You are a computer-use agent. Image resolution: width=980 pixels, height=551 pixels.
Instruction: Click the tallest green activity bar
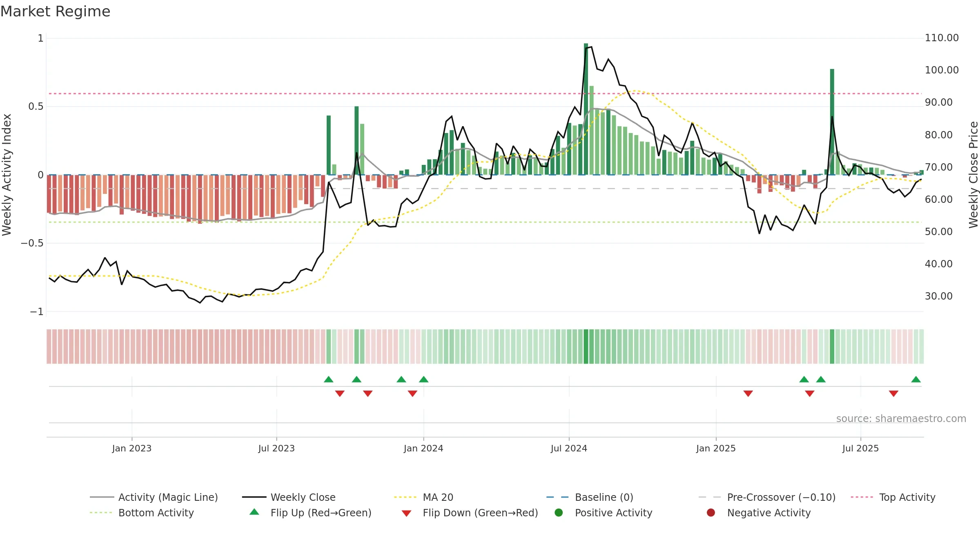586,109
